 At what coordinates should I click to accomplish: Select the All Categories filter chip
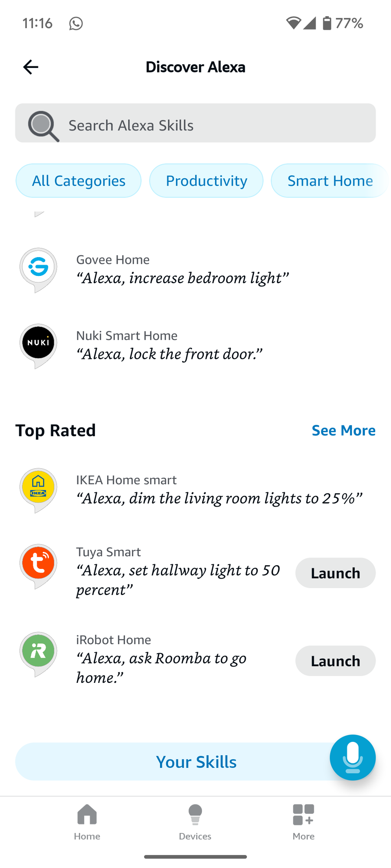pos(78,181)
